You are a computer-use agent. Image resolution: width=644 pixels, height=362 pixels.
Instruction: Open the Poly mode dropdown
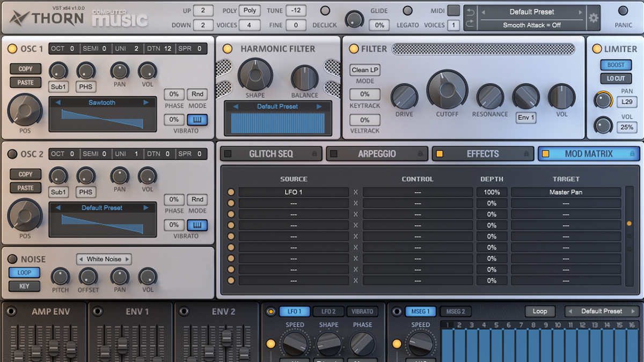click(250, 11)
